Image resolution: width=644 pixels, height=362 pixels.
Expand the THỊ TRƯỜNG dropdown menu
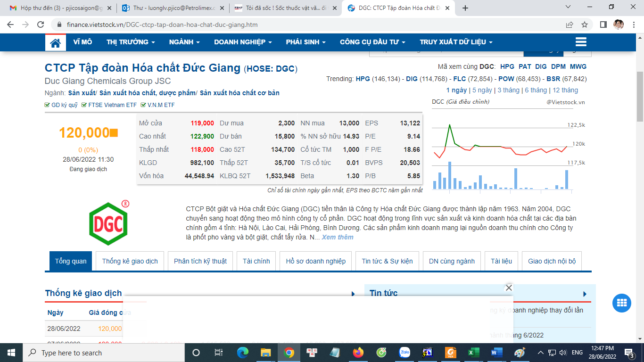(131, 42)
